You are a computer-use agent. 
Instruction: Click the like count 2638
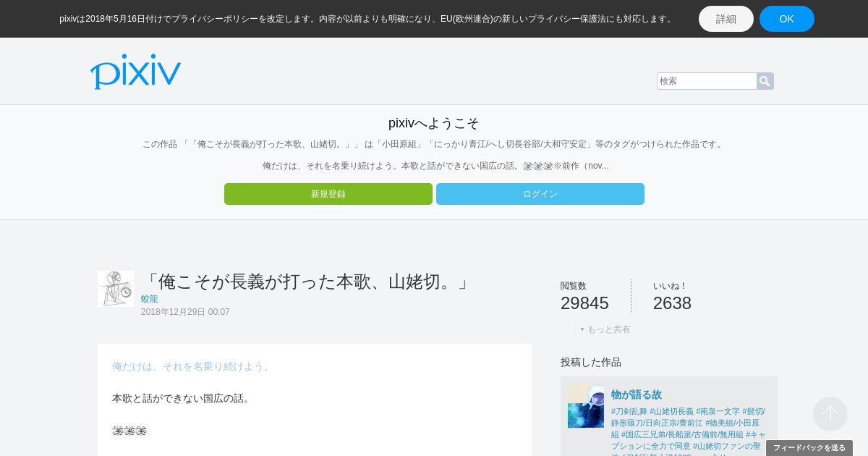[672, 303]
